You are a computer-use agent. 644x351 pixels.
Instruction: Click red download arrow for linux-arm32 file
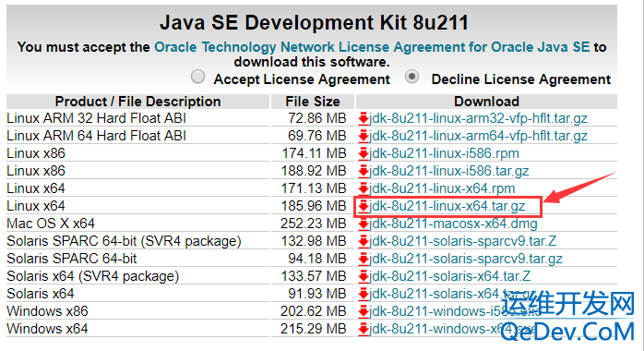click(x=364, y=119)
